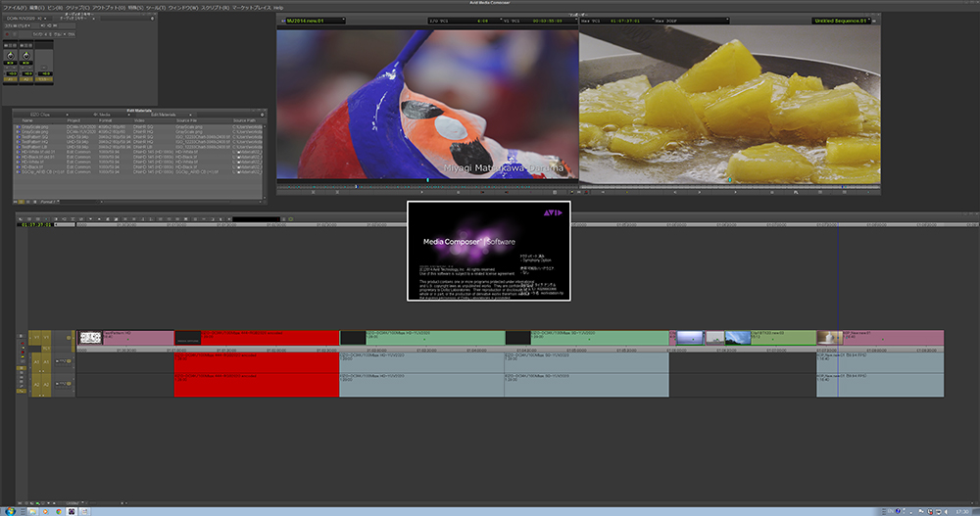Click the taskbar clock 17:30
This screenshot has width=980, height=516.
coord(962,512)
